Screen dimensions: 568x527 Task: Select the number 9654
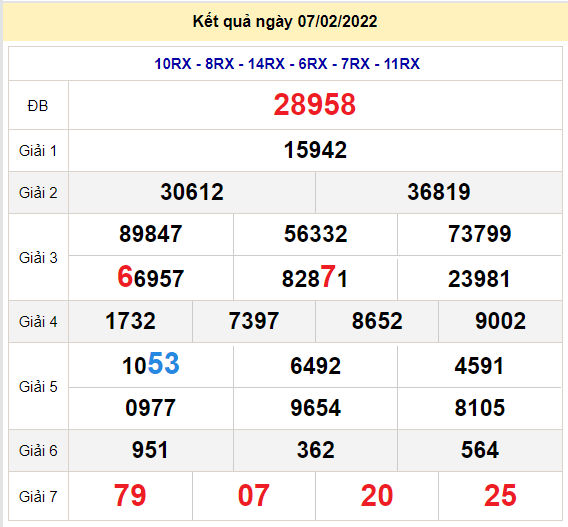(x=315, y=408)
